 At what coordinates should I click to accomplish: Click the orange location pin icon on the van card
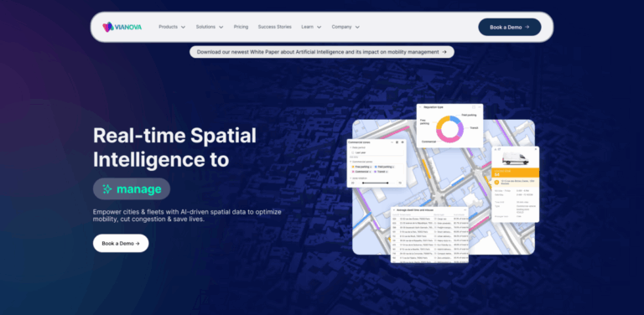click(497, 182)
